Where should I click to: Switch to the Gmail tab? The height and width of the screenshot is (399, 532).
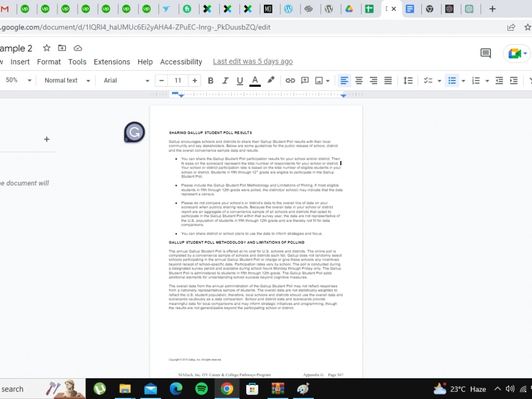point(5,9)
